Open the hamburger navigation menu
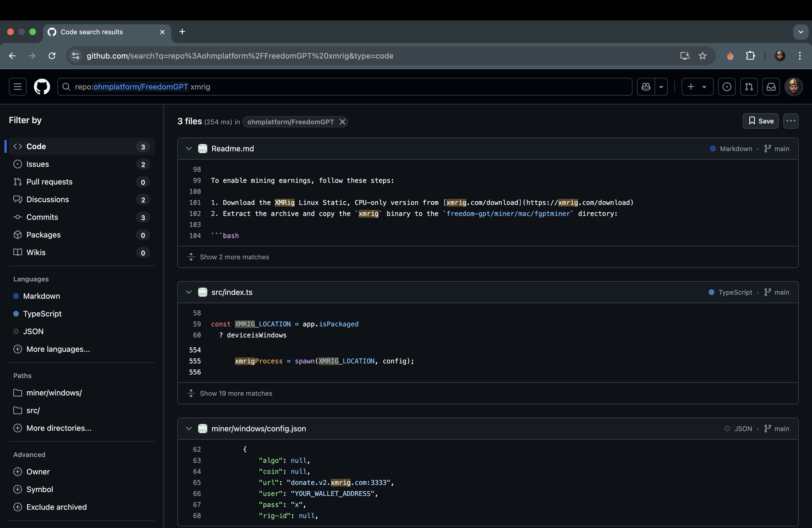The image size is (812, 528). (18, 87)
